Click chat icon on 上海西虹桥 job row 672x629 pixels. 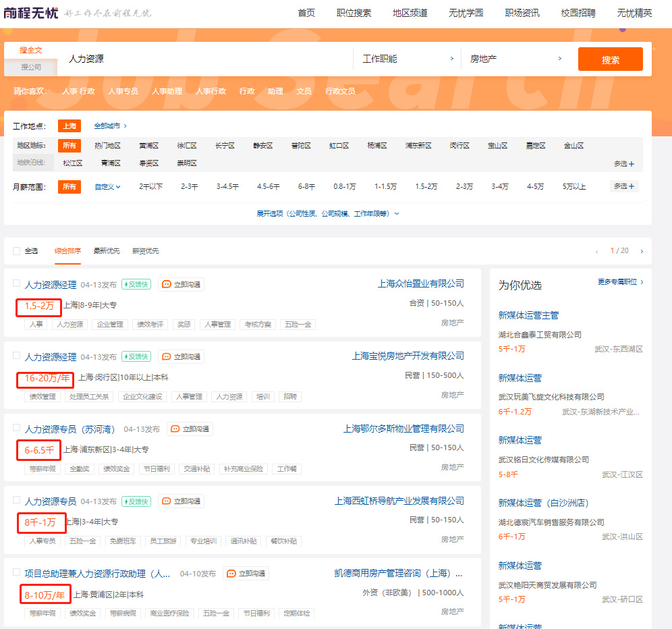(166, 501)
